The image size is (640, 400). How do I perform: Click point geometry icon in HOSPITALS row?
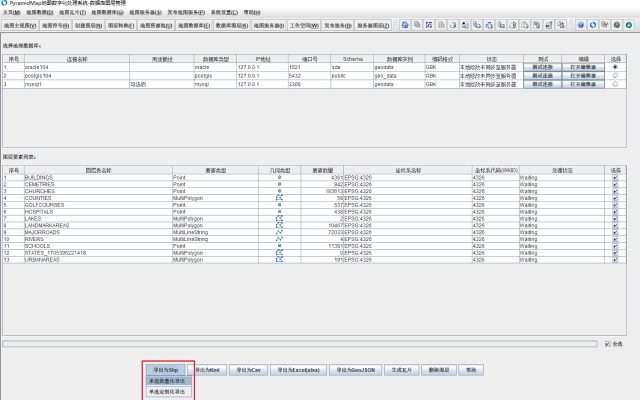coord(280,212)
